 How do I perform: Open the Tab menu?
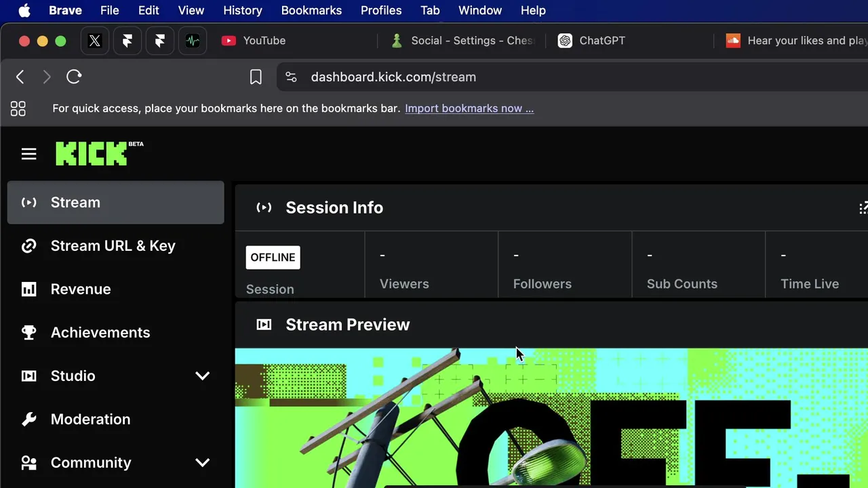pos(430,10)
